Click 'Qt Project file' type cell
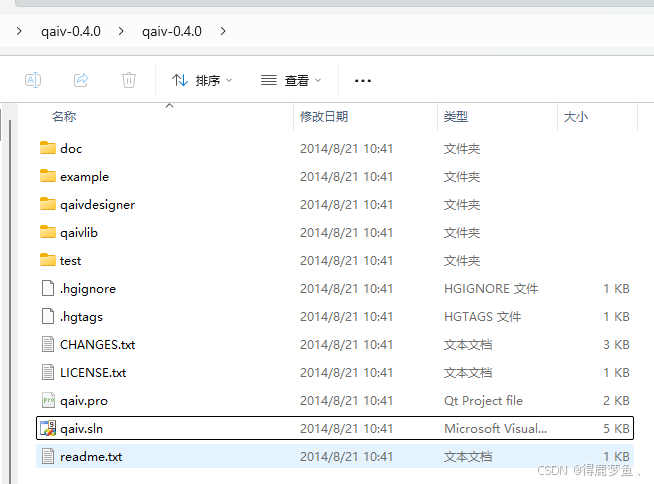This screenshot has height=484, width=654. coord(483,401)
